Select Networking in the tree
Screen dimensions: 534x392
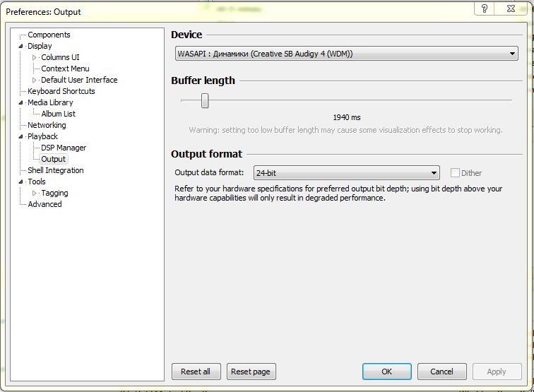(47, 125)
